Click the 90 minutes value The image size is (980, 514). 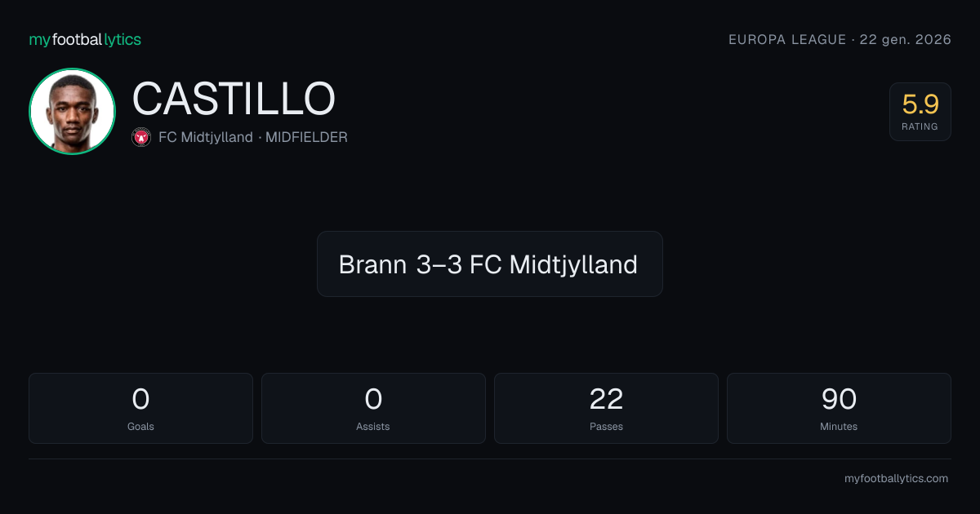pos(839,399)
